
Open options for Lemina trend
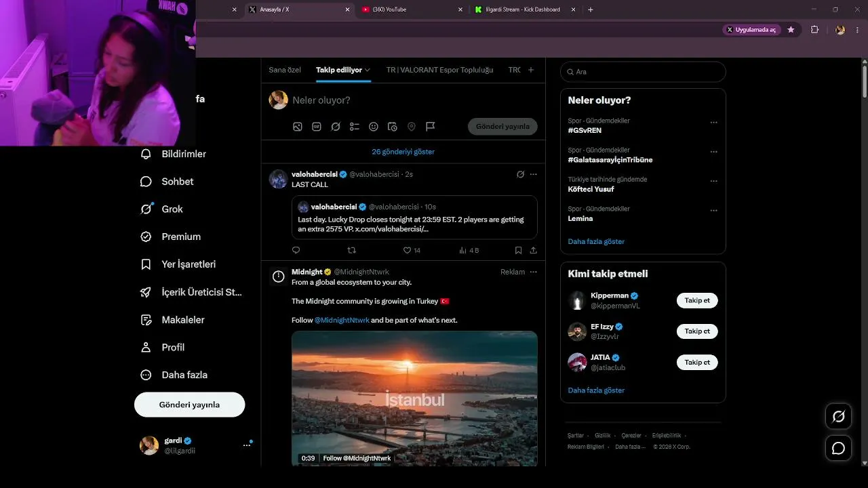point(713,210)
